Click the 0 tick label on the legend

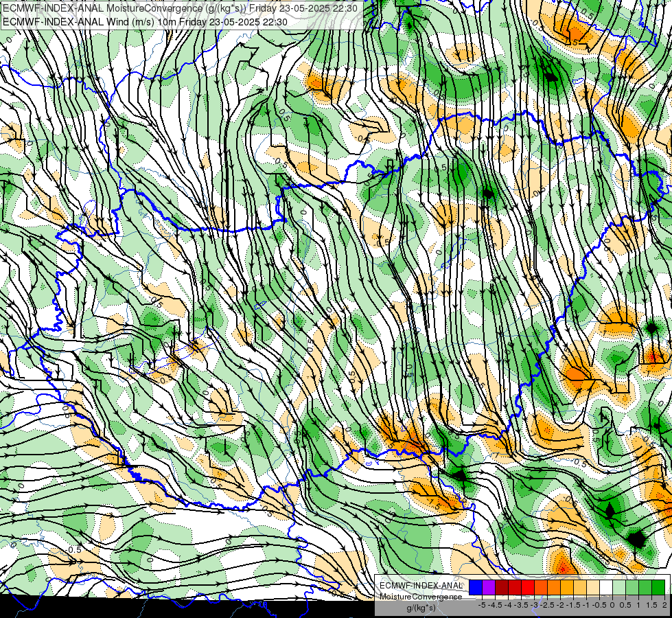tap(612, 605)
